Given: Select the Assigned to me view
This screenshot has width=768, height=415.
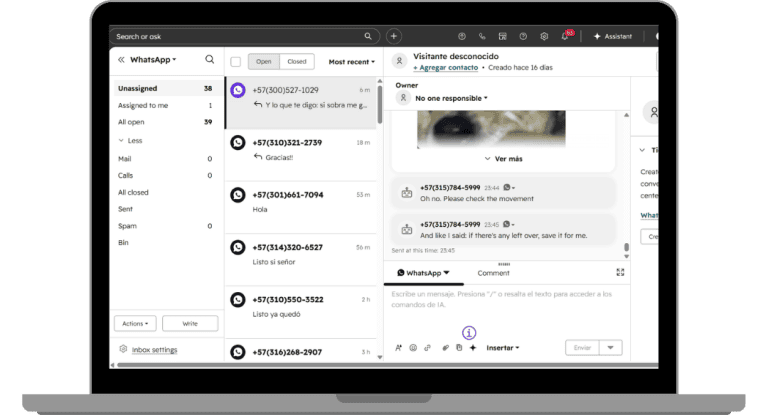Looking at the screenshot, I should point(165,105).
